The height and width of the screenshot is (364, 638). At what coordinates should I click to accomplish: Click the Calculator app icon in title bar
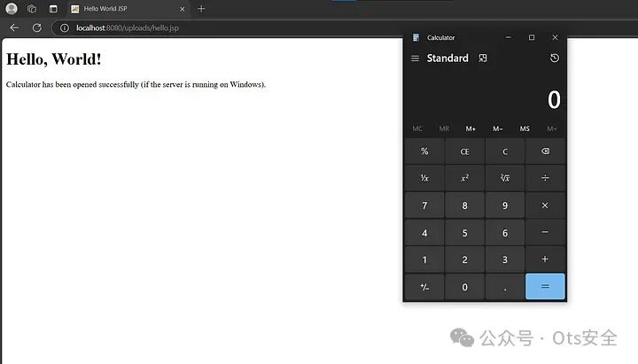click(416, 37)
